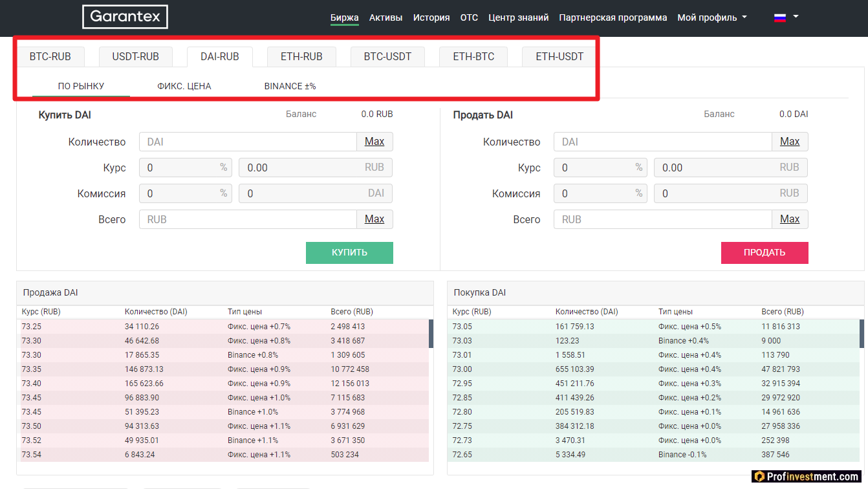The height and width of the screenshot is (489, 868).
Task: Focus the buy Курс RUB field
Action: [x=316, y=168]
